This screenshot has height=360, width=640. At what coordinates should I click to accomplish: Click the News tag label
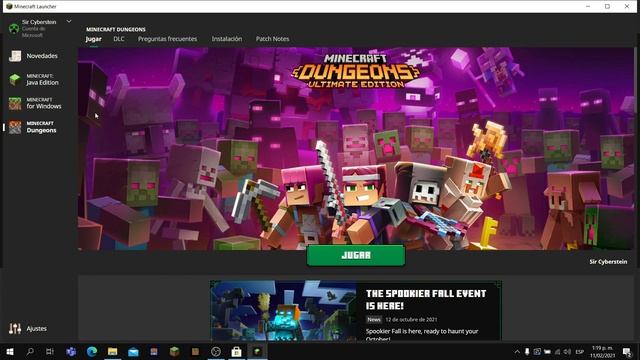373,320
